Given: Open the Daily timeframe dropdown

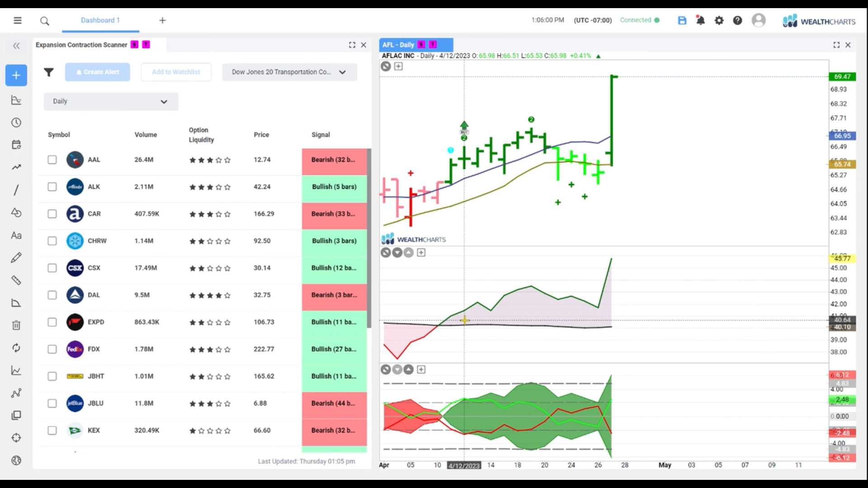Looking at the screenshot, I should [x=111, y=101].
